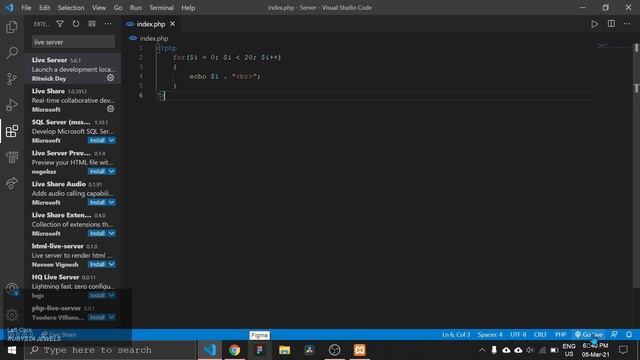The width and height of the screenshot is (640, 360).
Task: Open the File menu
Action: (x=27, y=8)
